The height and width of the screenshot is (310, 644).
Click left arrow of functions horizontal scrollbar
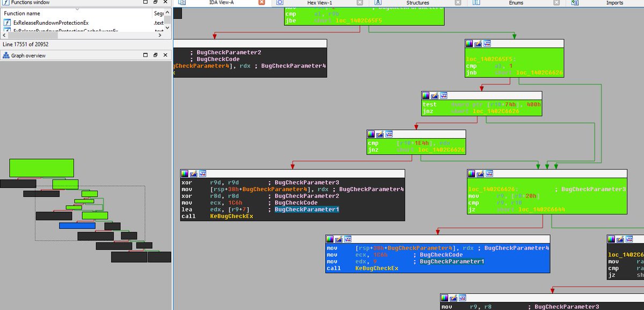[x=5, y=36]
